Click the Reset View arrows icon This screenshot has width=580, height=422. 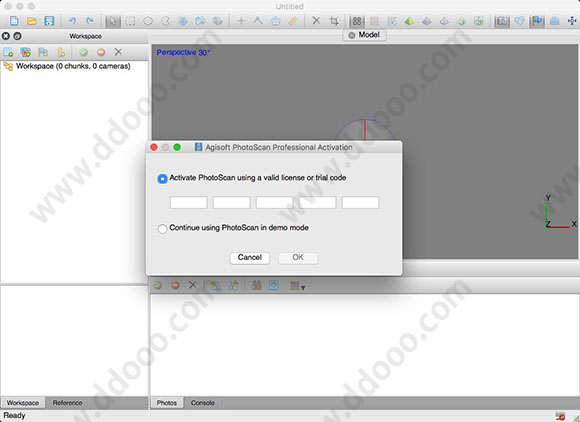tap(572, 21)
